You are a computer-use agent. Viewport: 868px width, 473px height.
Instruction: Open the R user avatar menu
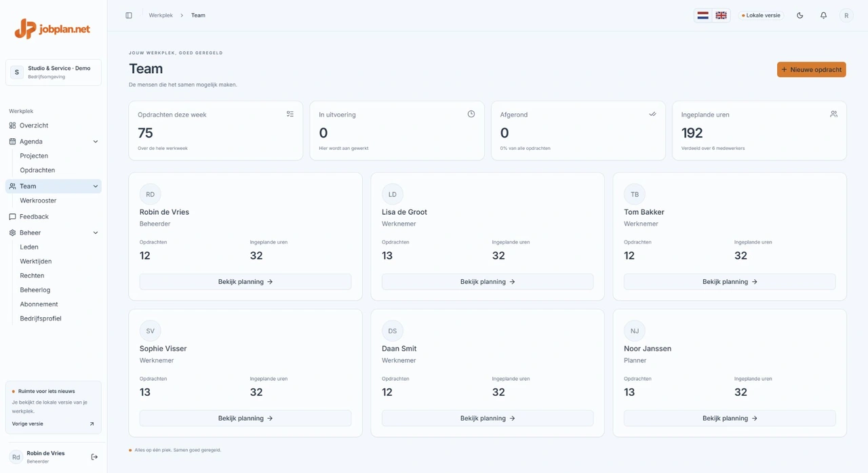pos(846,15)
